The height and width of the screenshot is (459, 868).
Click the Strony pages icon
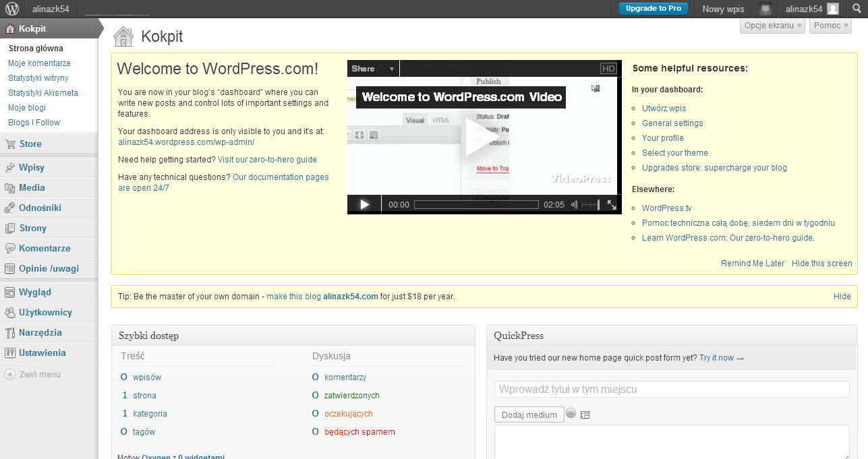pos(10,228)
